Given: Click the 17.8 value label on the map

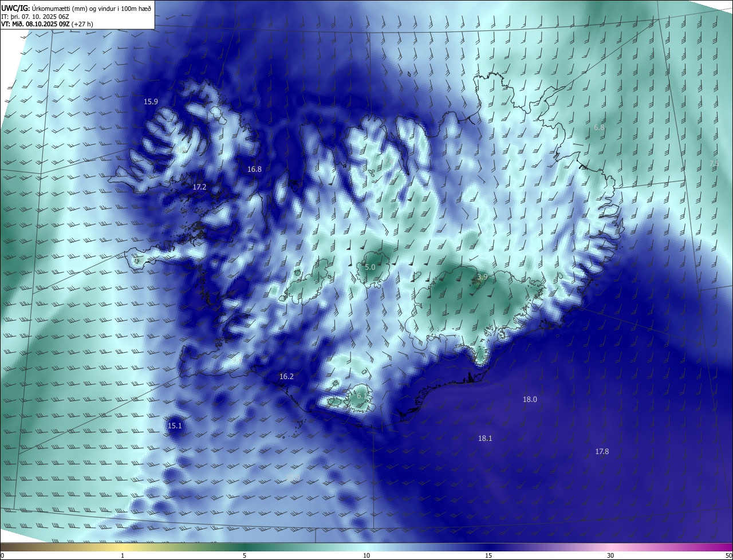Looking at the screenshot, I should (x=602, y=451).
